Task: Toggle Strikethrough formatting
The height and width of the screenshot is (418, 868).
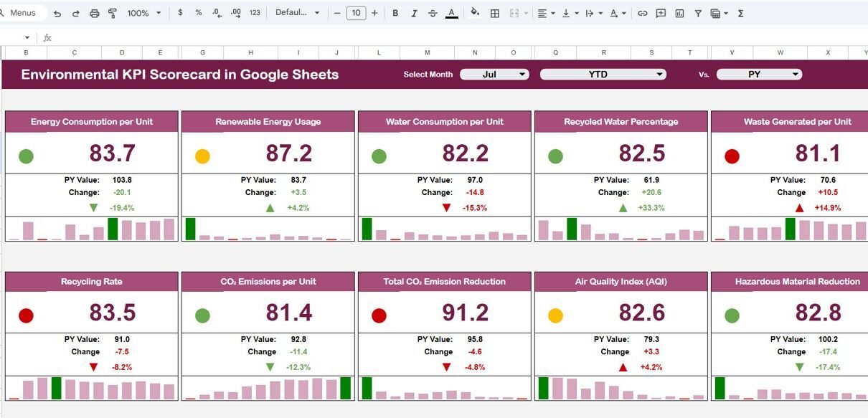Action: pyautogui.click(x=433, y=14)
